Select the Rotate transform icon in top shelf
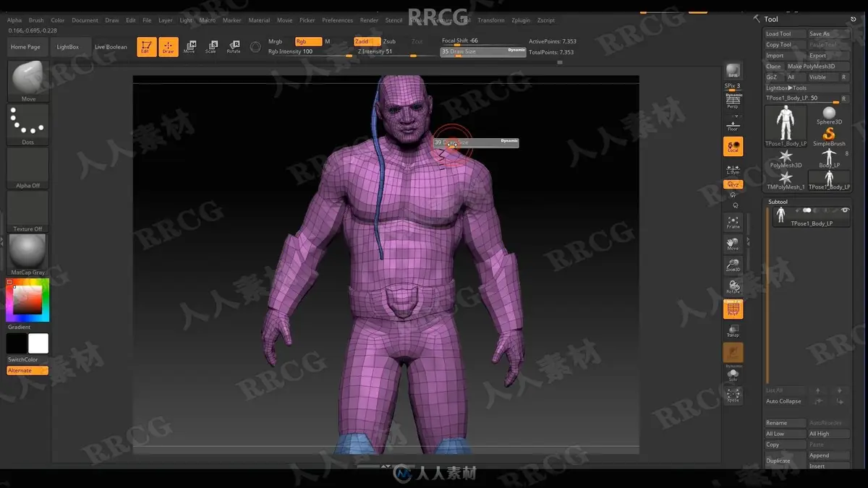 tap(234, 47)
